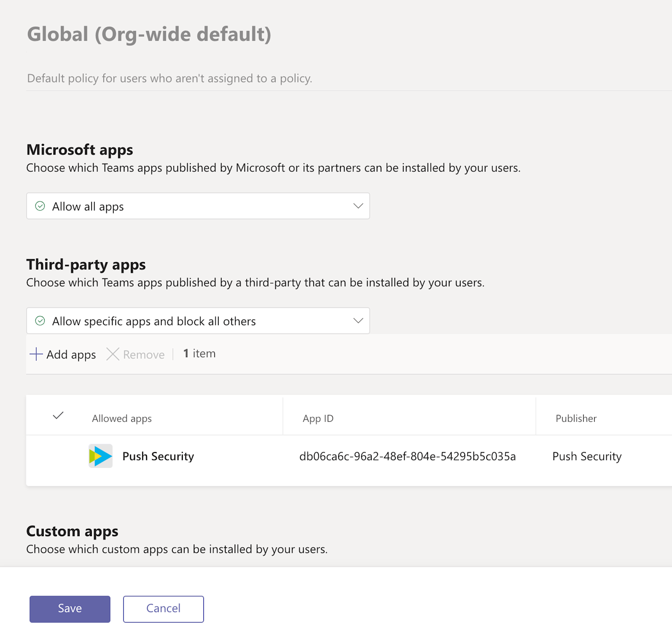Click the Publisher column header

(x=576, y=419)
